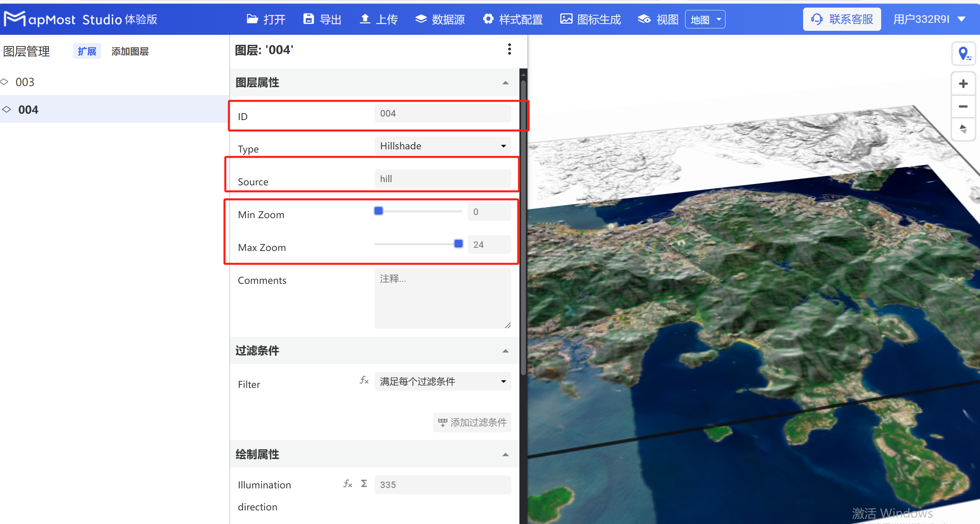Click the three-dot menu beside 图层: '004'
The image size is (980, 524).
click(x=509, y=49)
